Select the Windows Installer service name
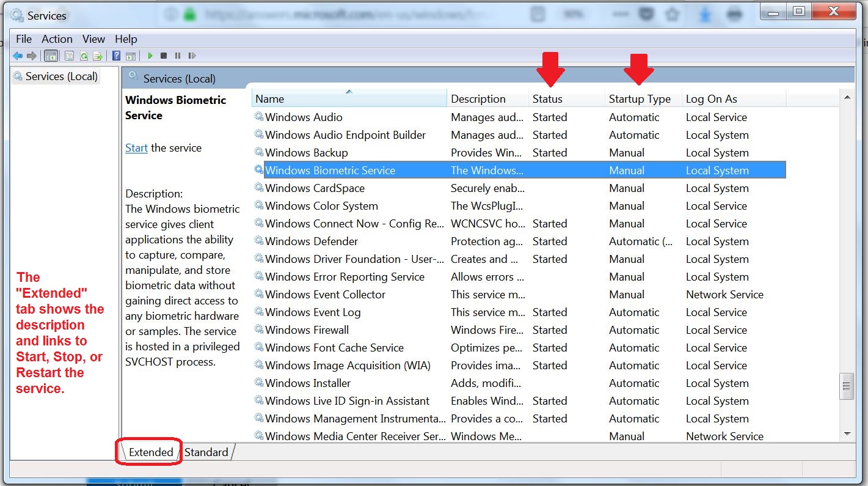 tap(308, 383)
